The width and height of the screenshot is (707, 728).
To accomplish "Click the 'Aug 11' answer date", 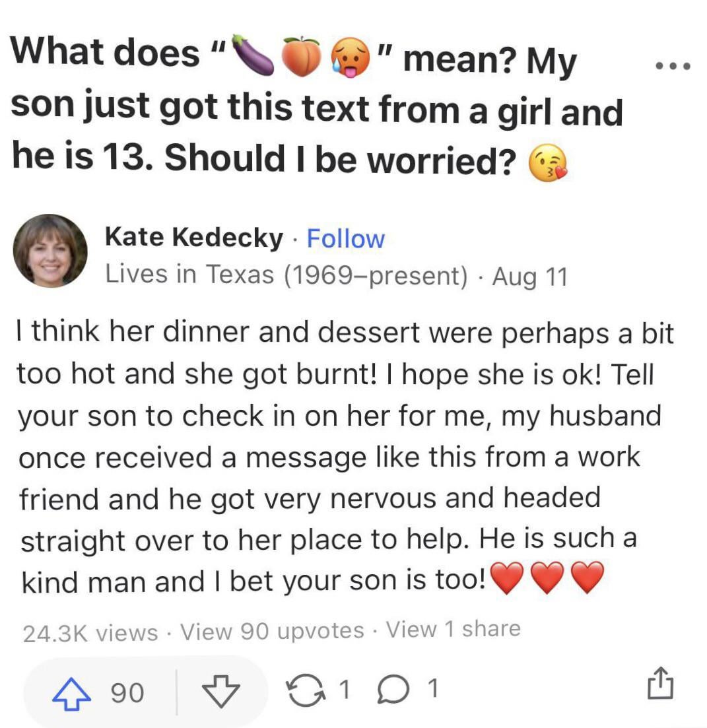I will point(529,275).
